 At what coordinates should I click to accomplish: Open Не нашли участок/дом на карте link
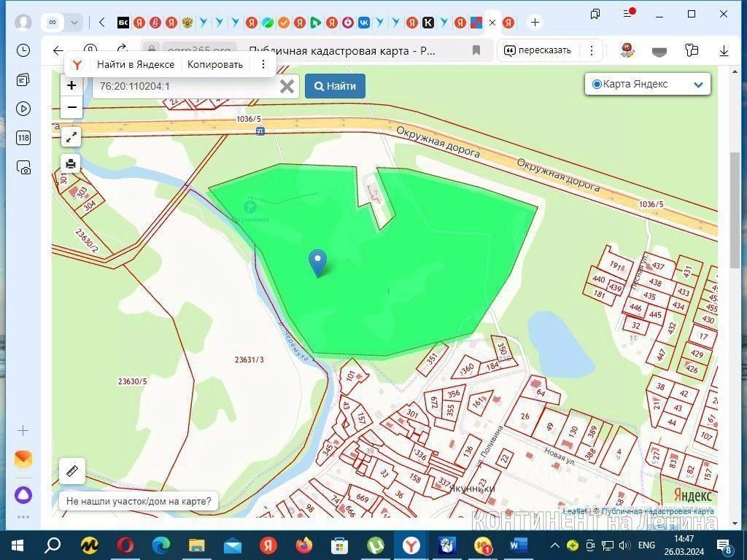pyautogui.click(x=139, y=501)
